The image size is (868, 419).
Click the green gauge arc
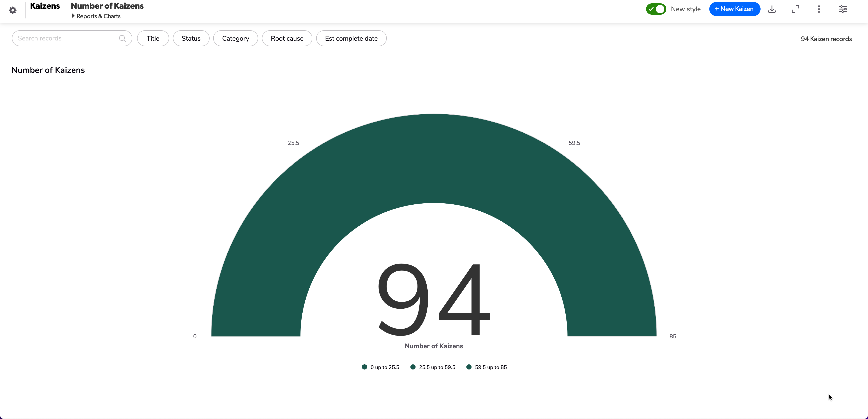tap(434, 158)
